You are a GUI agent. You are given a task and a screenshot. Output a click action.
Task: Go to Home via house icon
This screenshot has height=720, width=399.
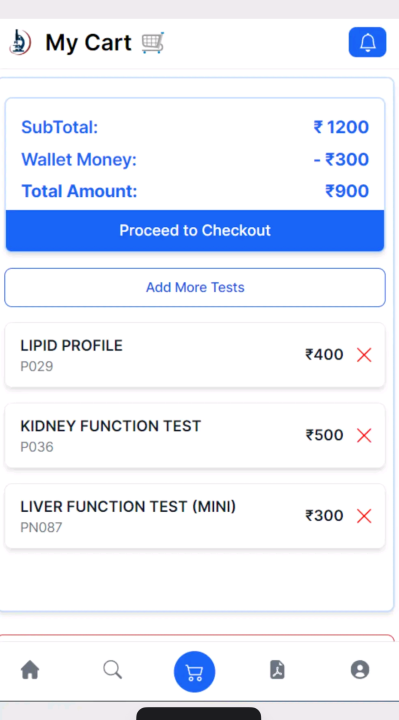[x=30, y=670]
